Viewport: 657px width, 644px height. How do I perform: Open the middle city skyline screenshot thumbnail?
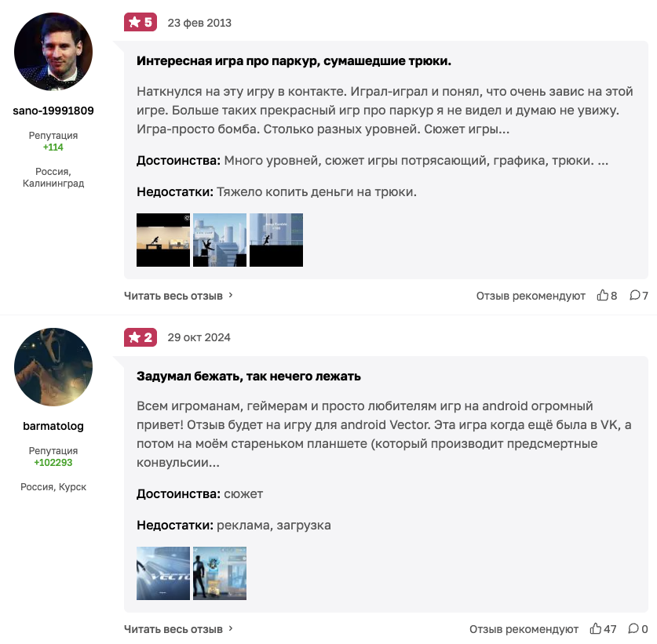coord(220,240)
